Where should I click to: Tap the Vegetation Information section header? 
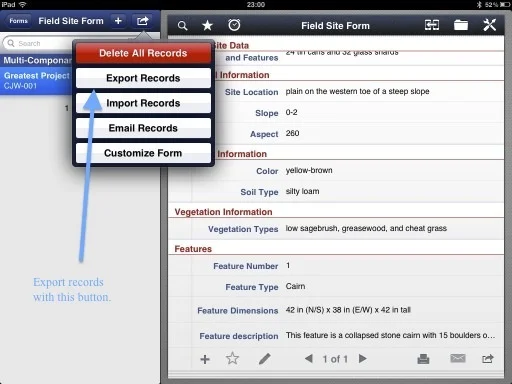click(x=223, y=212)
